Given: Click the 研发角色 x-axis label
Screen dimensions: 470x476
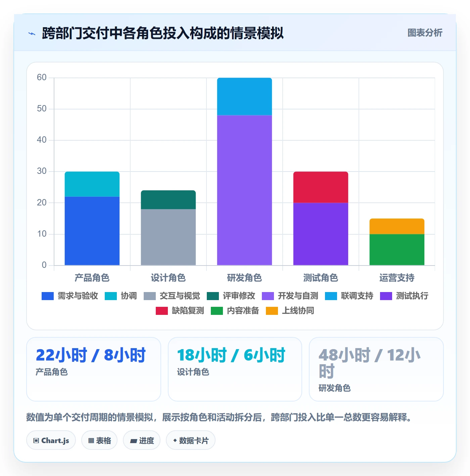Looking at the screenshot, I should tap(244, 278).
